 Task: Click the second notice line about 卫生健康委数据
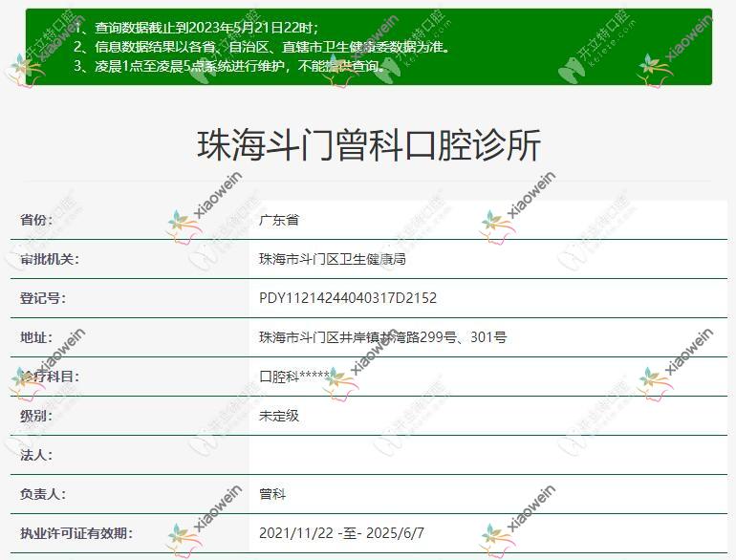click(x=260, y=47)
